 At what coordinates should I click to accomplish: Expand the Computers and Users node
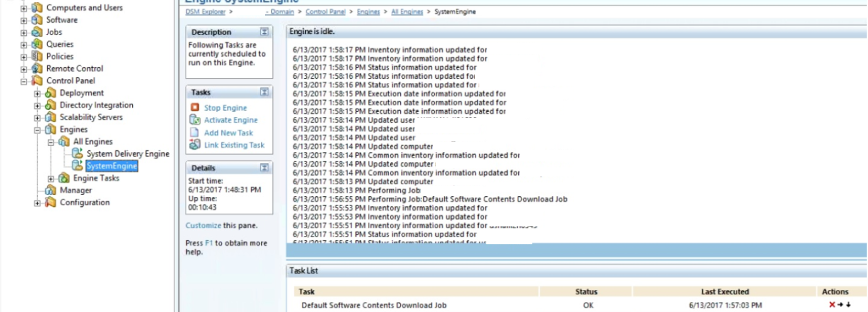(x=24, y=8)
